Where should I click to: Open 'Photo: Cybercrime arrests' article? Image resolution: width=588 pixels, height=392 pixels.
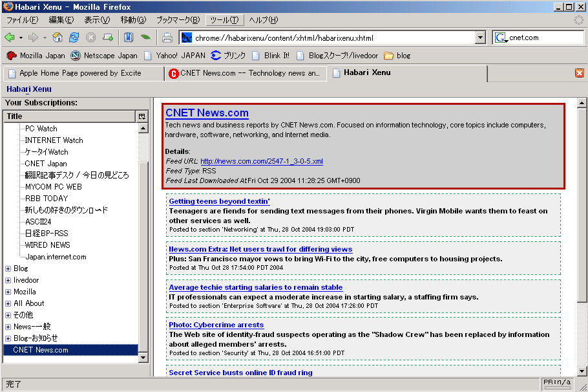(216, 325)
